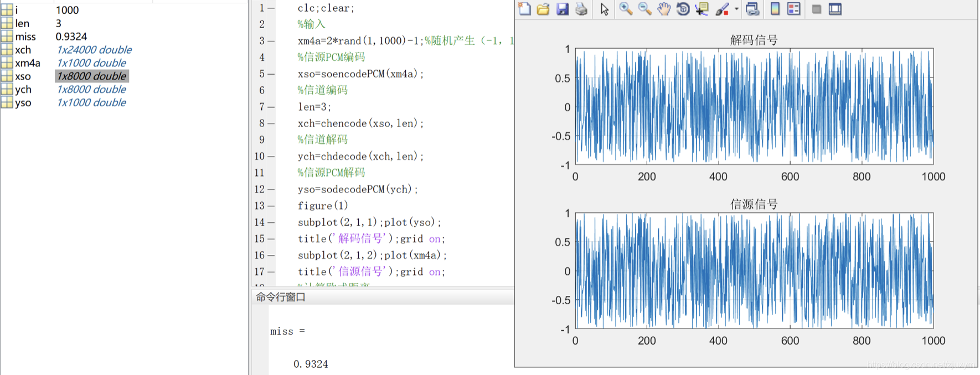
Task: Click the Link Plot icon
Action: [752, 9]
